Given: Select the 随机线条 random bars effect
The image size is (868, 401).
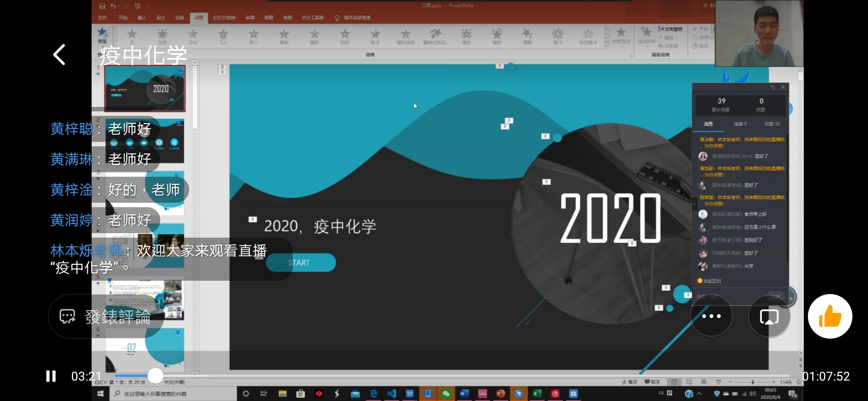Looking at the screenshot, I should pyautogui.click(x=406, y=36).
